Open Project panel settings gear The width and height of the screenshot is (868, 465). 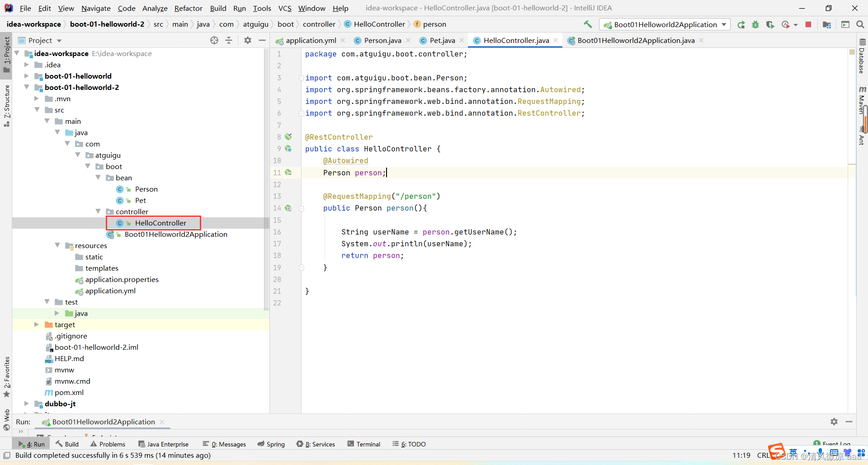pos(248,40)
